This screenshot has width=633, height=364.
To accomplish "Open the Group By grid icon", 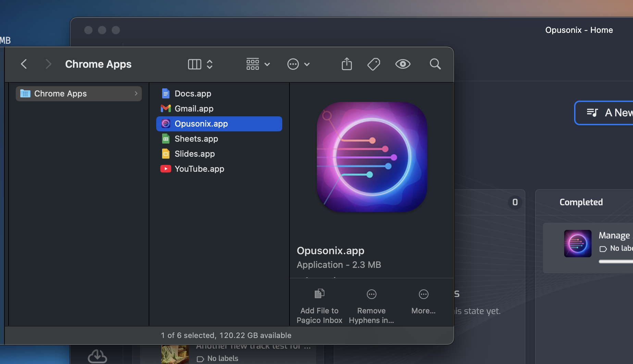I will point(253,64).
